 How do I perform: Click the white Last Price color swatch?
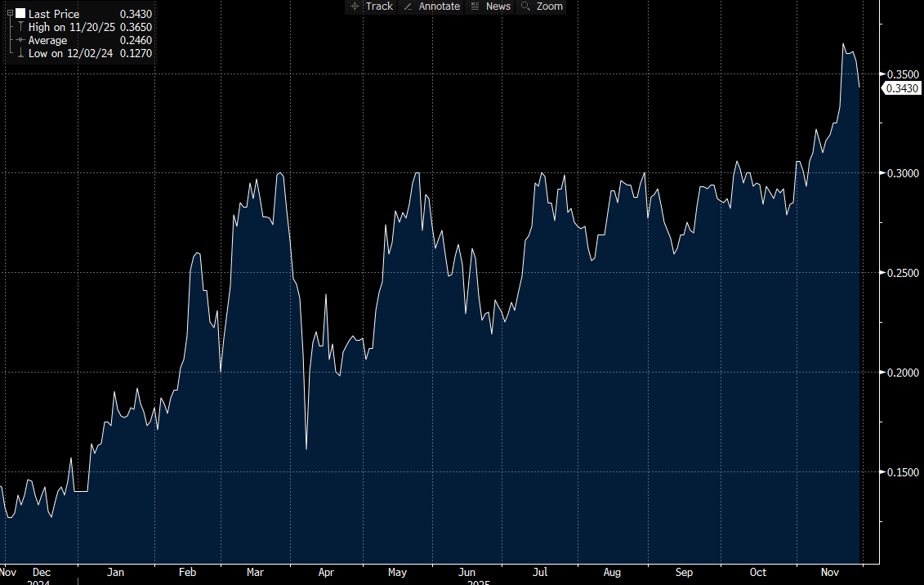20,14
